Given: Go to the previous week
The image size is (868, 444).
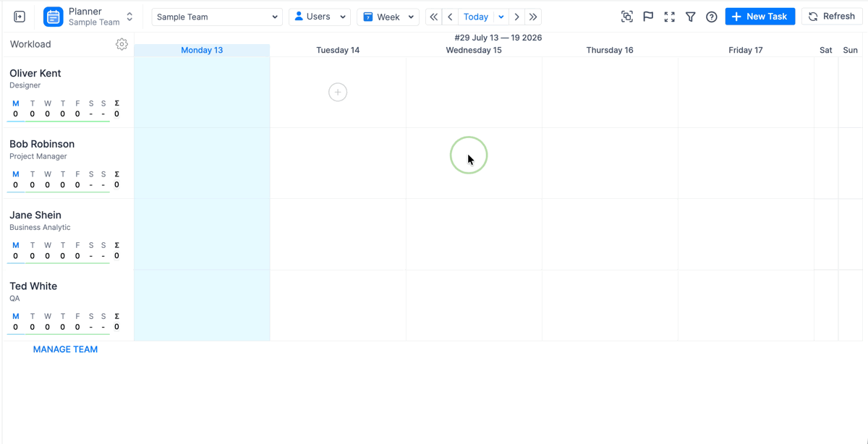Looking at the screenshot, I should click(450, 17).
